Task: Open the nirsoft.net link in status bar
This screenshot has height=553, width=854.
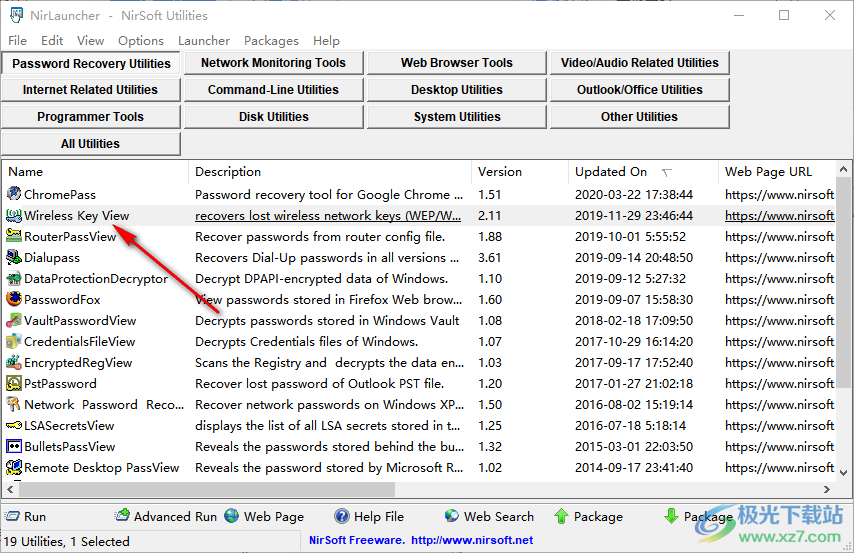Action: pyautogui.click(x=472, y=540)
